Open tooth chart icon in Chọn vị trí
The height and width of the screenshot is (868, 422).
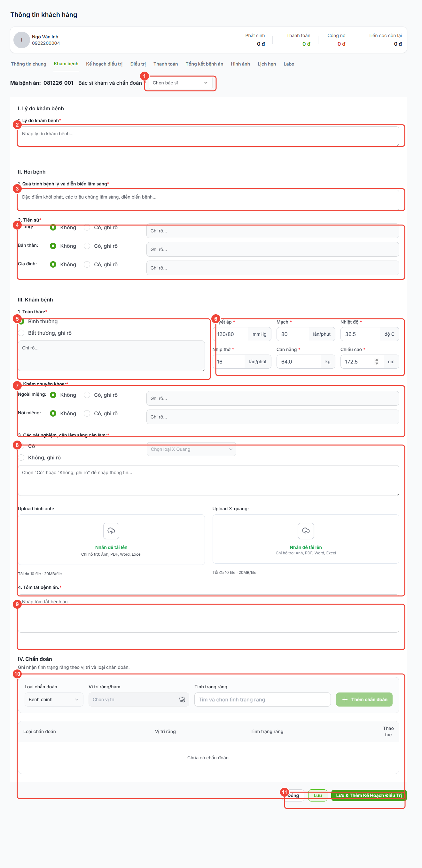click(x=182, y=700)
